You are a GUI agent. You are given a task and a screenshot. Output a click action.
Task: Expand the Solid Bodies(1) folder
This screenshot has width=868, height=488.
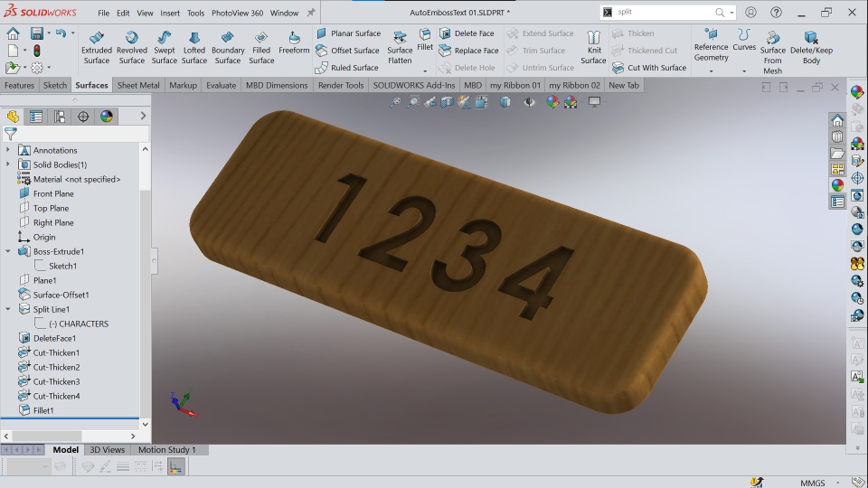point(8,164)
